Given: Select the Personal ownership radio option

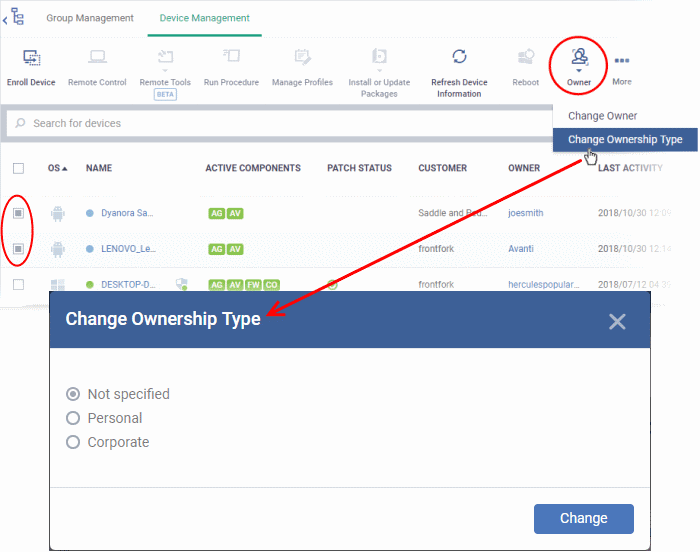Looking at the screenshot, I should [x=73, y=418].
